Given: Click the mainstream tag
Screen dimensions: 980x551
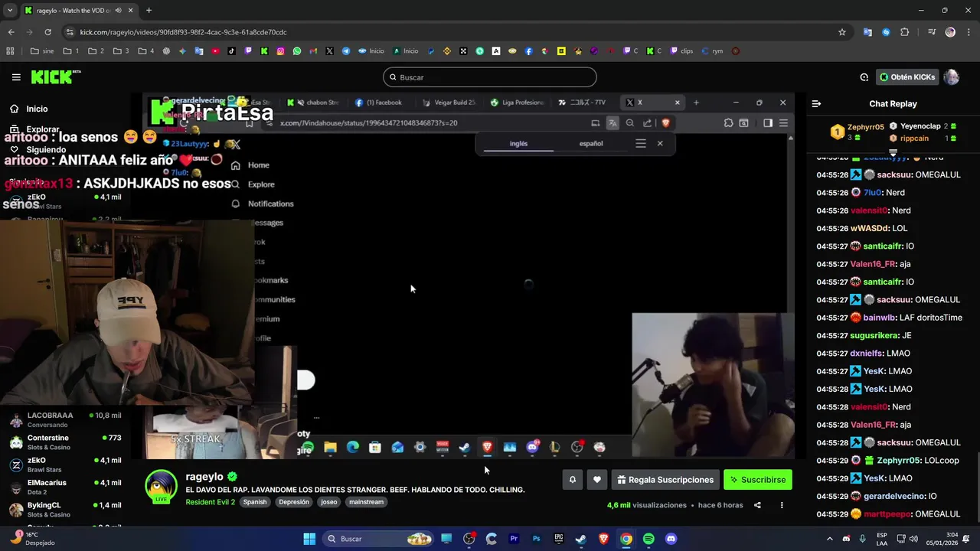Looking at the screenshot, I should pos(366,502).
